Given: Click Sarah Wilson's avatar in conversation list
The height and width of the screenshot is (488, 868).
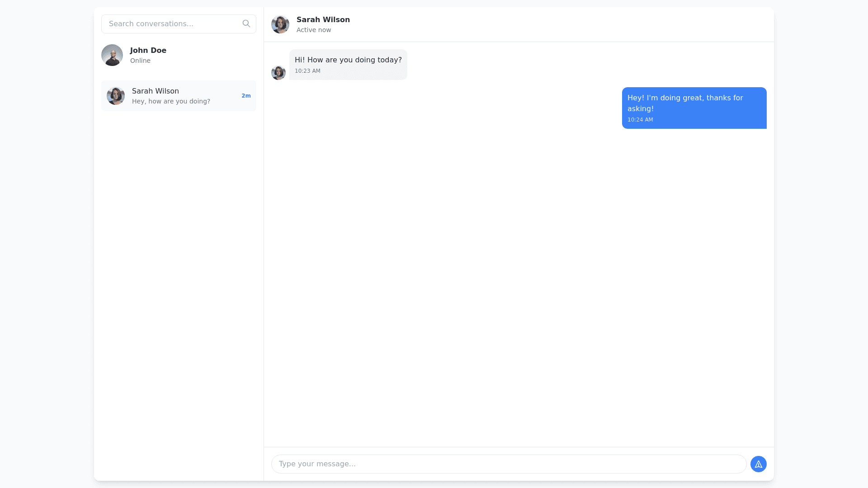Looking at the screenshot, I should (116, 96).
